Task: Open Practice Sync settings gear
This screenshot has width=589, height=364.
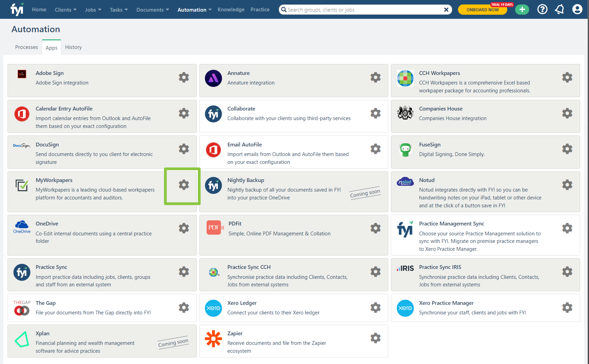Action: pyautogui.click(x=184, y=272)
